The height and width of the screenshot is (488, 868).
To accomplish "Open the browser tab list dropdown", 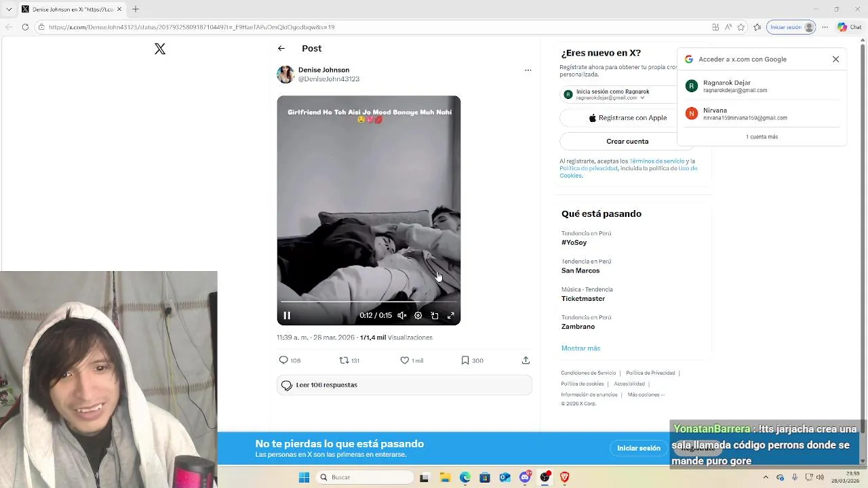I will [9, 9].
